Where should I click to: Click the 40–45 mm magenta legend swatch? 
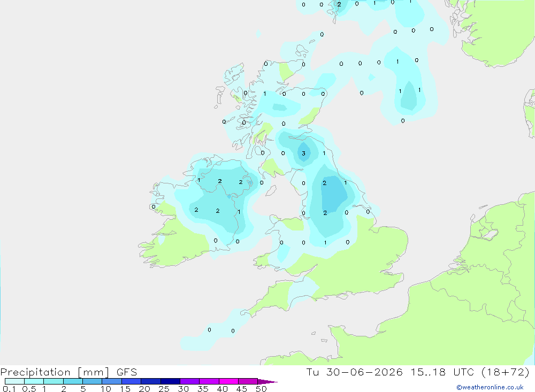(228, 381)
